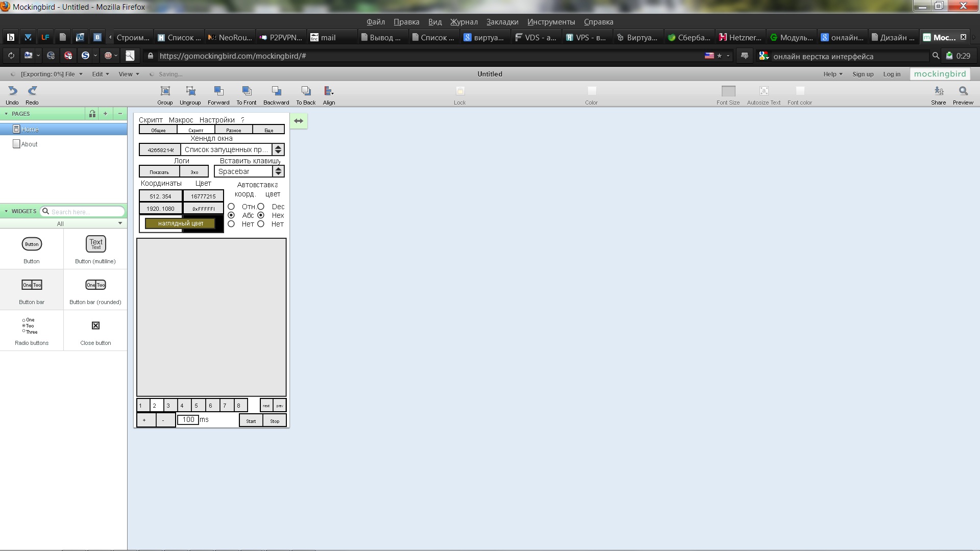Open the Align dropdown tool

pos(329,91)
